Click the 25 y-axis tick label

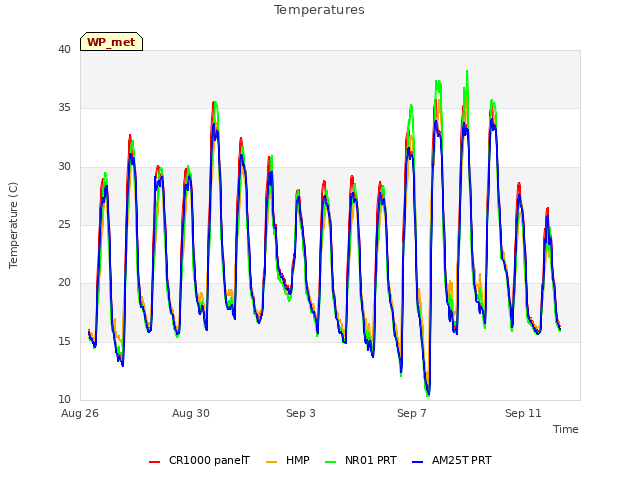point(64,224)
